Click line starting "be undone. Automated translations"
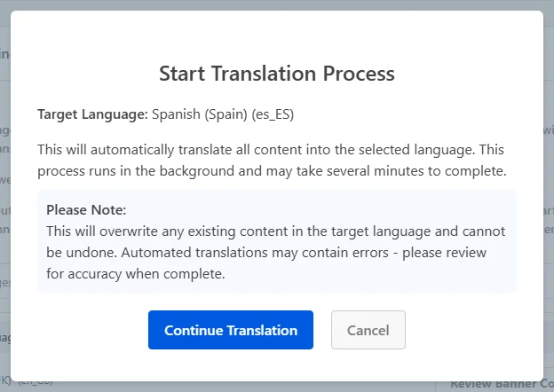 click(x=266, y=253)
